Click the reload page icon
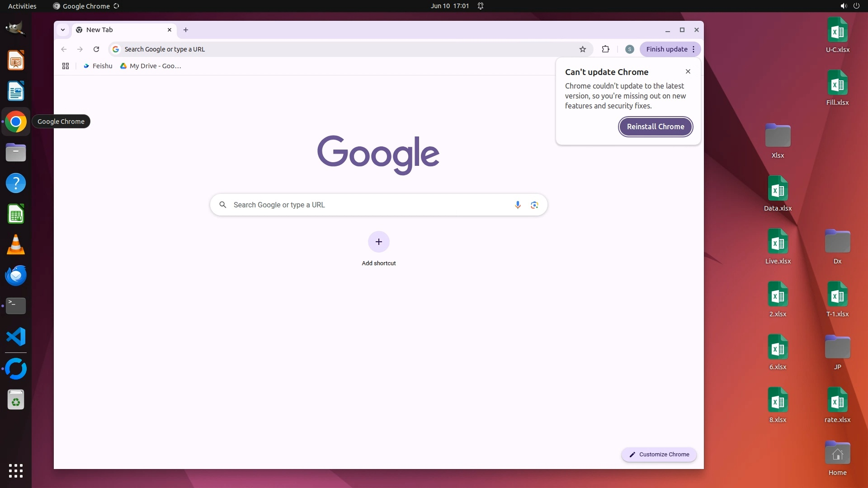 (x=96, y=49)
